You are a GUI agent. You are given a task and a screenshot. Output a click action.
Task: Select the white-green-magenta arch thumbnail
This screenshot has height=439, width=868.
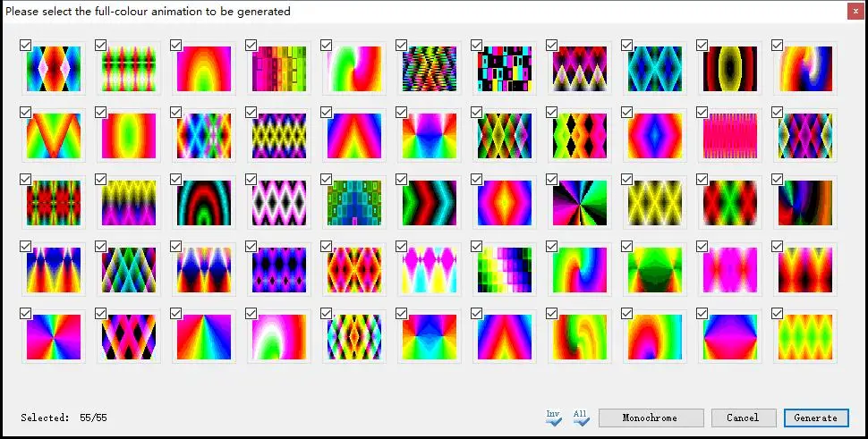(x=279, y=337)
